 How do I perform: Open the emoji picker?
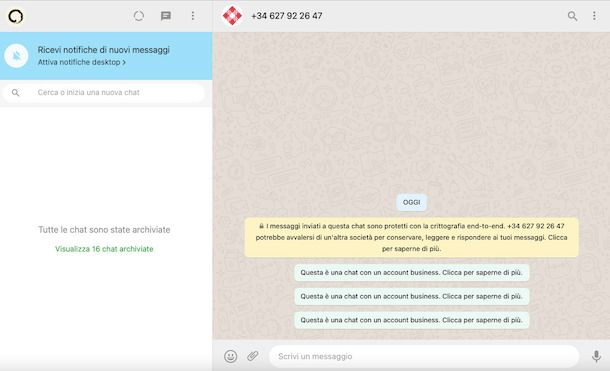(231, 356)
